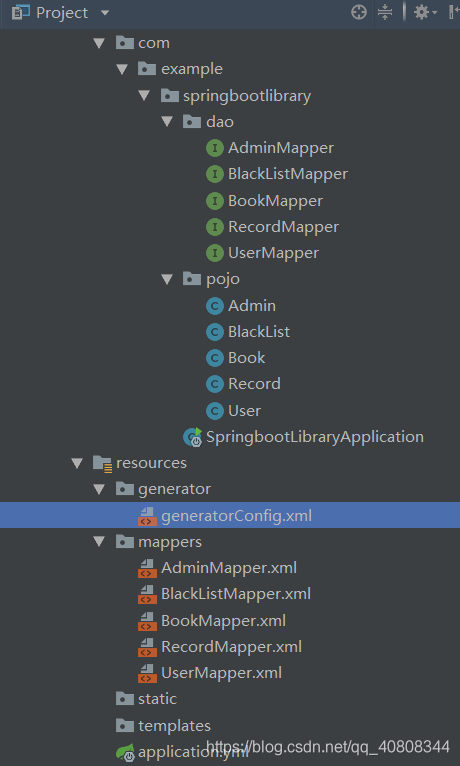Select the mappers folder label
The image size is (460, 766).
pos(170,542)
